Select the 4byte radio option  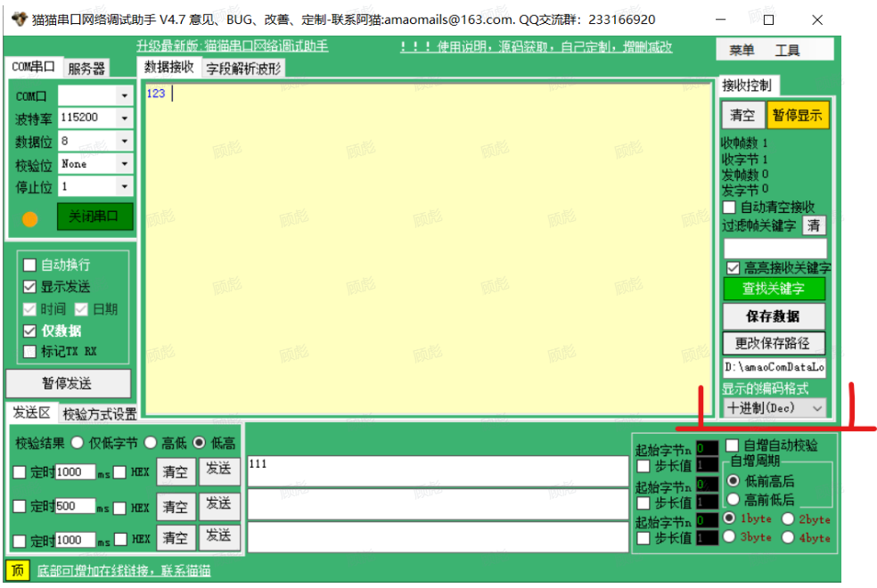click(x=788, y=537)
